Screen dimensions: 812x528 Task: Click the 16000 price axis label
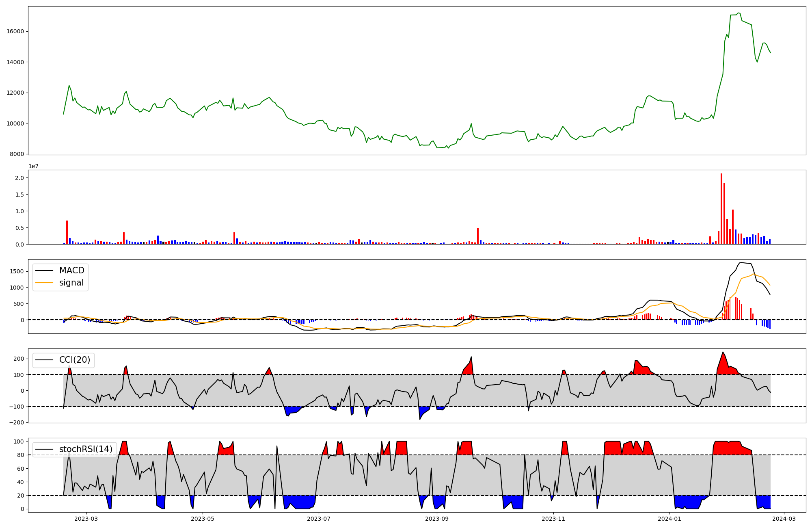tap(16, 31)
